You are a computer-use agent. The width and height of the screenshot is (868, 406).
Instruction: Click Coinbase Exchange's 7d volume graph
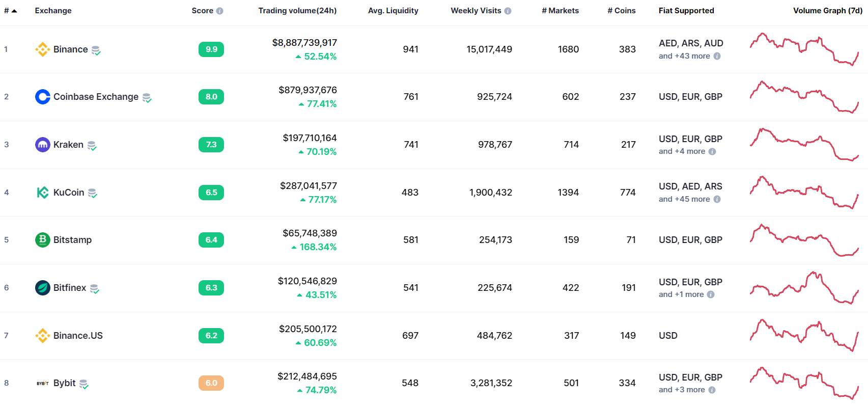[x=804, y=97]
